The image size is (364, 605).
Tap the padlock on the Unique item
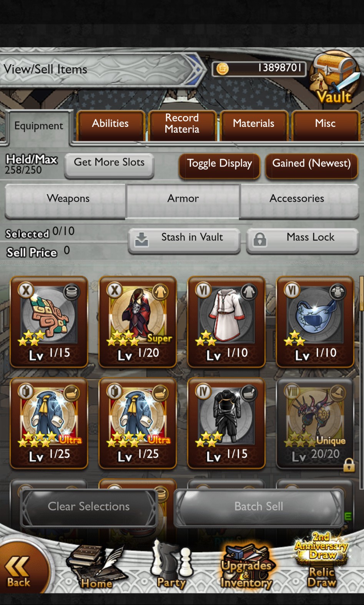click(x=349, y=465)
